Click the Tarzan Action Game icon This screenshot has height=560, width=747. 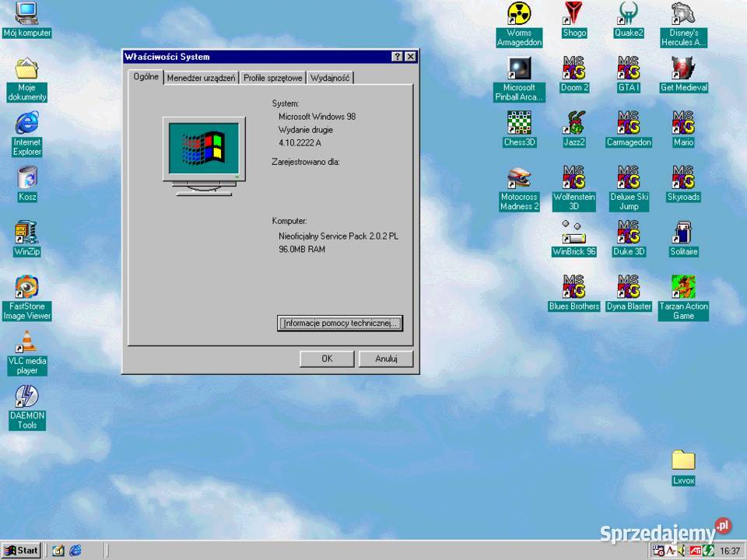pos(683,287)
